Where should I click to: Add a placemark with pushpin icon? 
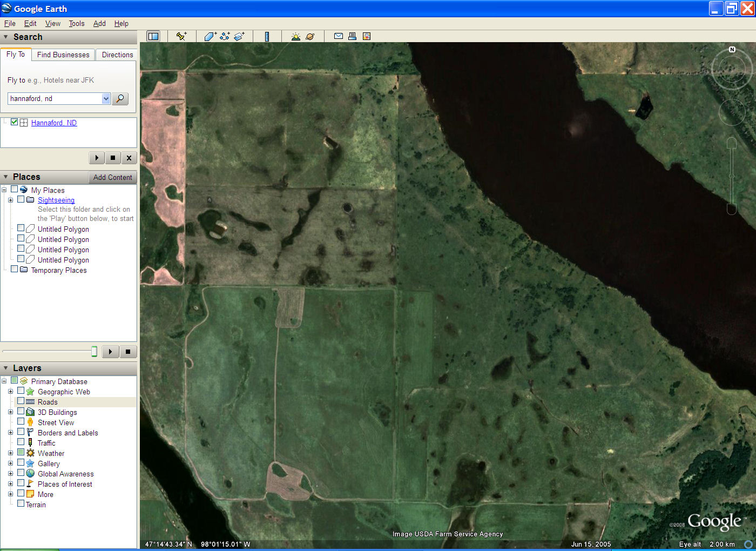click(181, 36)
